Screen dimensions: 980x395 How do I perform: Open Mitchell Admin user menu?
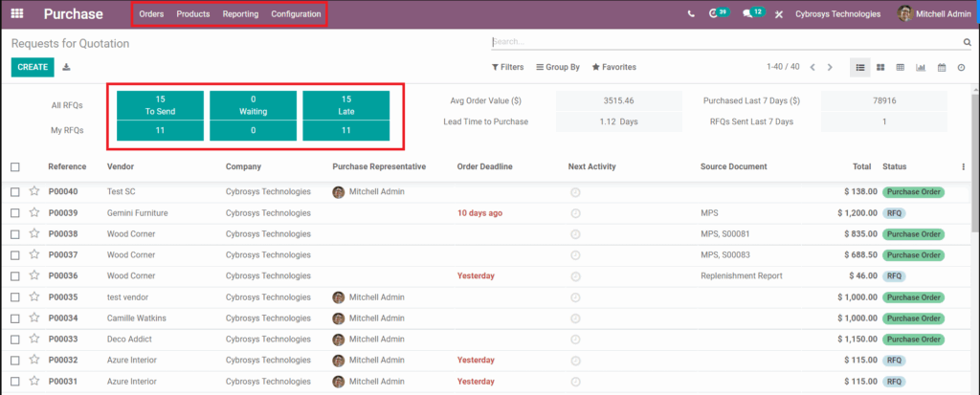click(x=934, y=13)
